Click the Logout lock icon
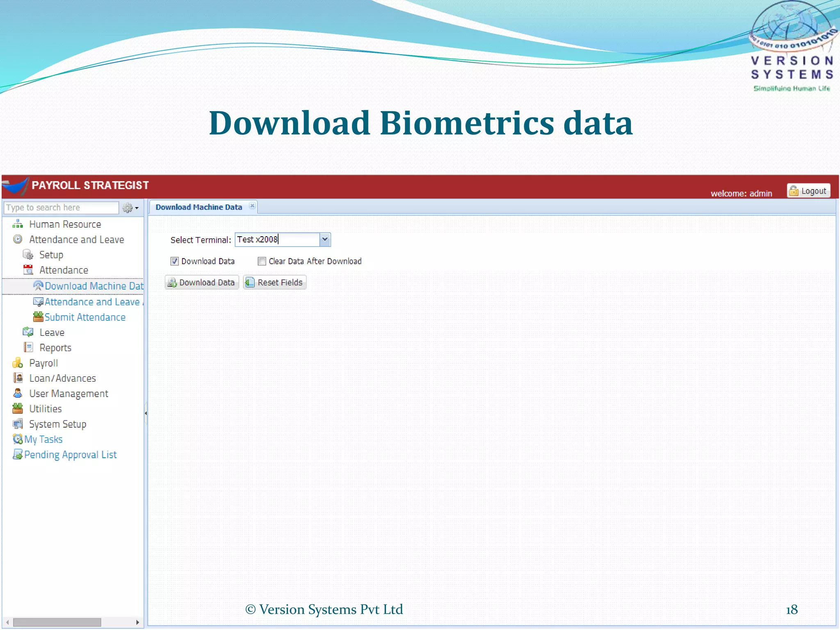Image resolution: width=840 pixels, height=630 pixels. click(794, 191)
